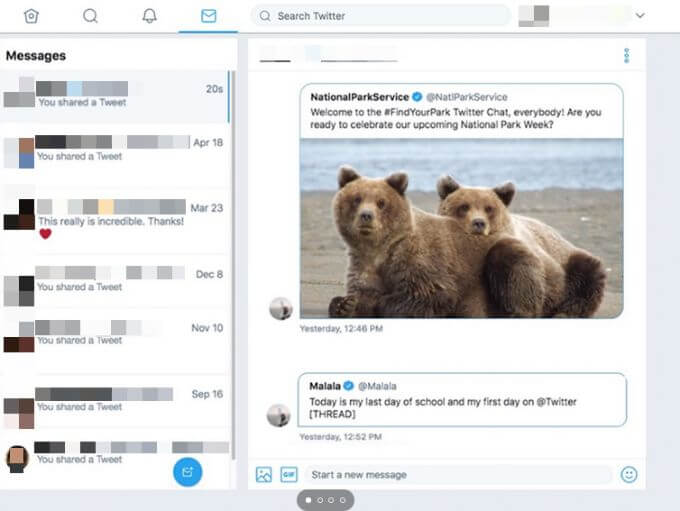Click sender avatar beside bears tweet
The image size is (680, 511).
click(281, 308)
